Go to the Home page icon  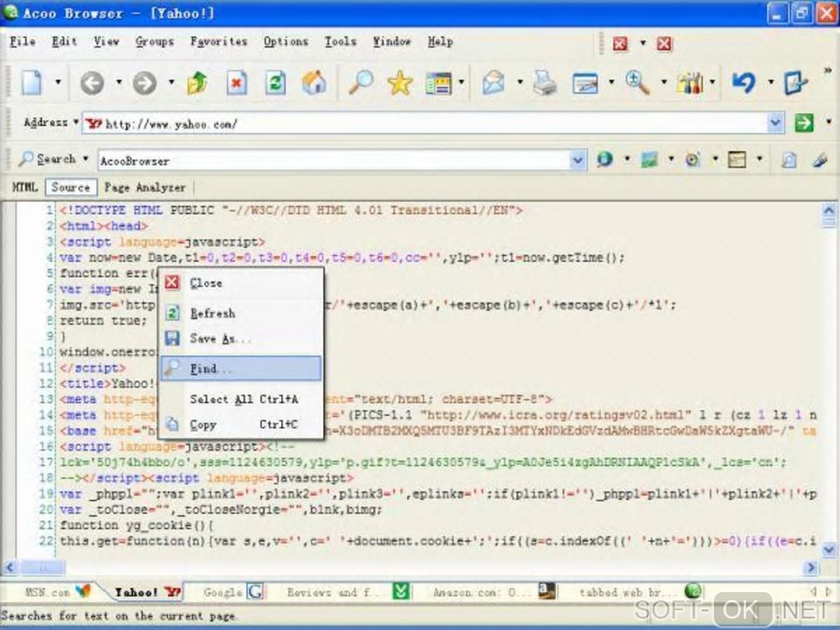click(314, 83)
